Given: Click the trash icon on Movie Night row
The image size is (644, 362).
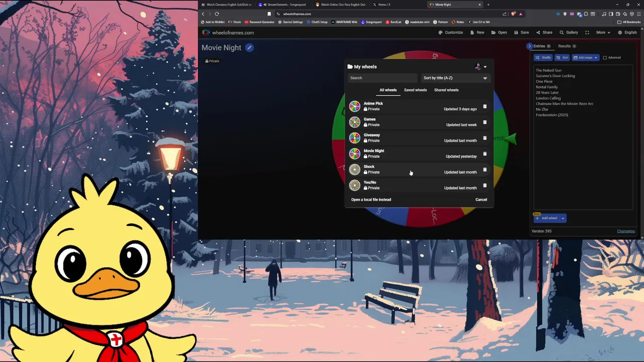Looking at the screenshot, I should coord(485,154).
